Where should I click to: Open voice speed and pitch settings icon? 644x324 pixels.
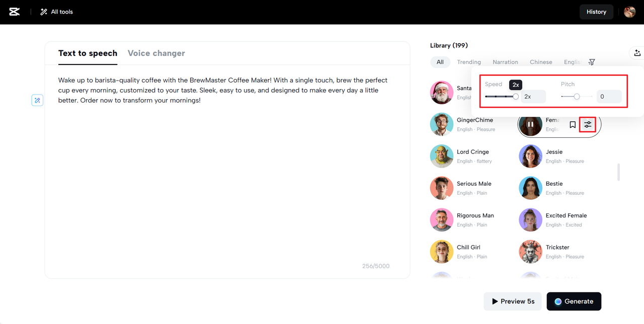pos(588,125)
